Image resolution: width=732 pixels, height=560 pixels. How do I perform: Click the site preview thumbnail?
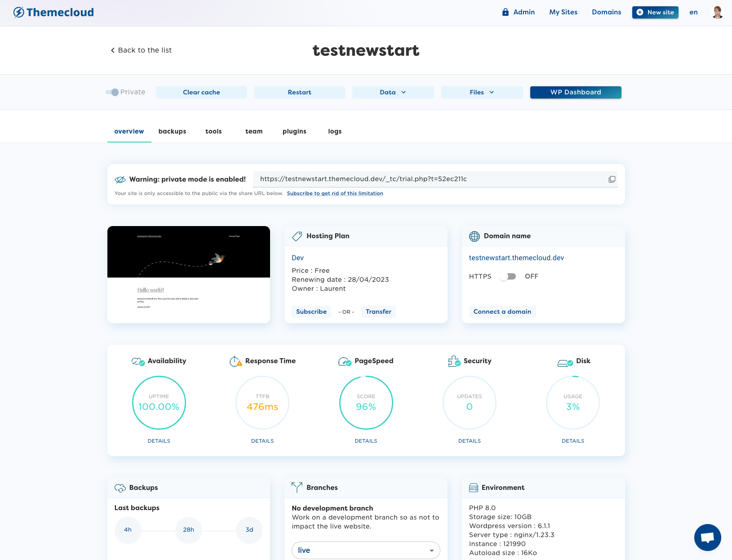click(x=189, y=274)
